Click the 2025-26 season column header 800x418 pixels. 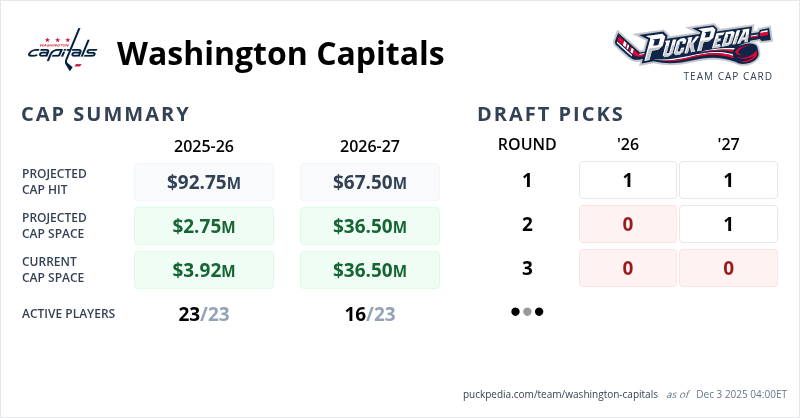204,145
